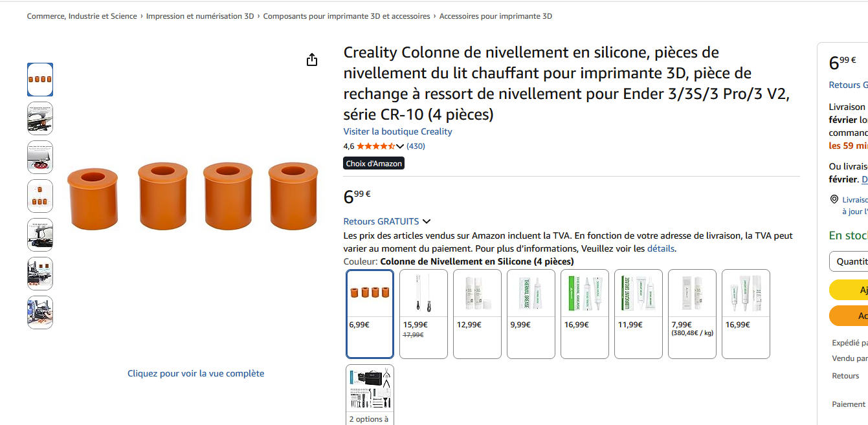Select first thumbnail of four orange columns
The height and width of the screenshot is (425, 868).
(40, 80)
